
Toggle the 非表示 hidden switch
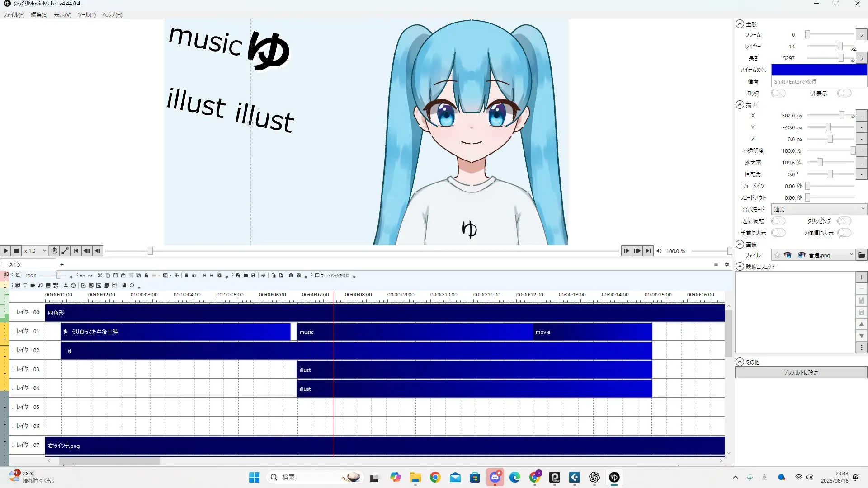[844, 93]
